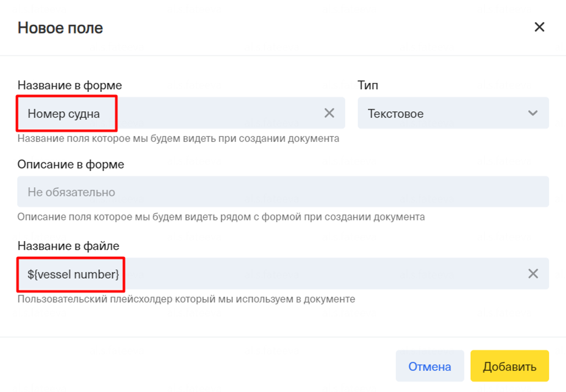Click the Пользовательский плейсхолдер hint text
Screen dimensions: 566x392
pyautogui.click(x=186, y=299)
